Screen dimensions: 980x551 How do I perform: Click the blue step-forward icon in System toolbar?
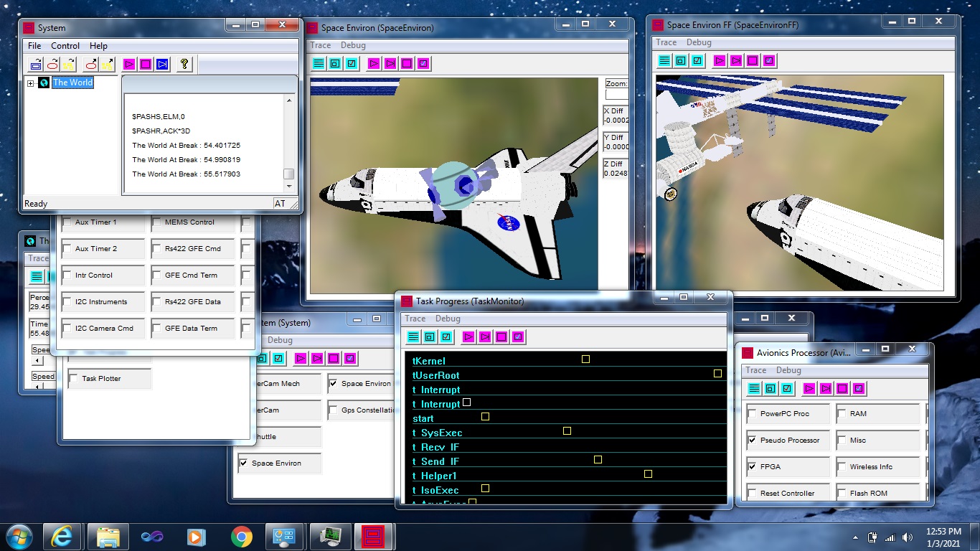point(162,65)
